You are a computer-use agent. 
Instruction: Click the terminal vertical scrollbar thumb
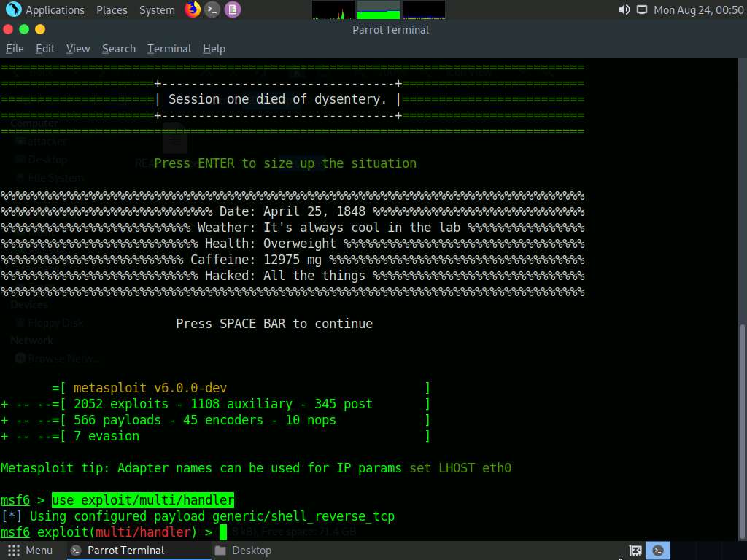point(743,431)
